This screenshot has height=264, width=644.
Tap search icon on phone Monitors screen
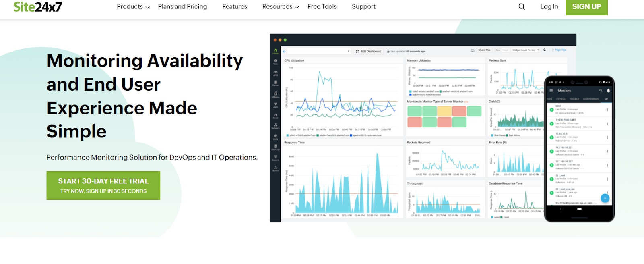tap(601, 91)
